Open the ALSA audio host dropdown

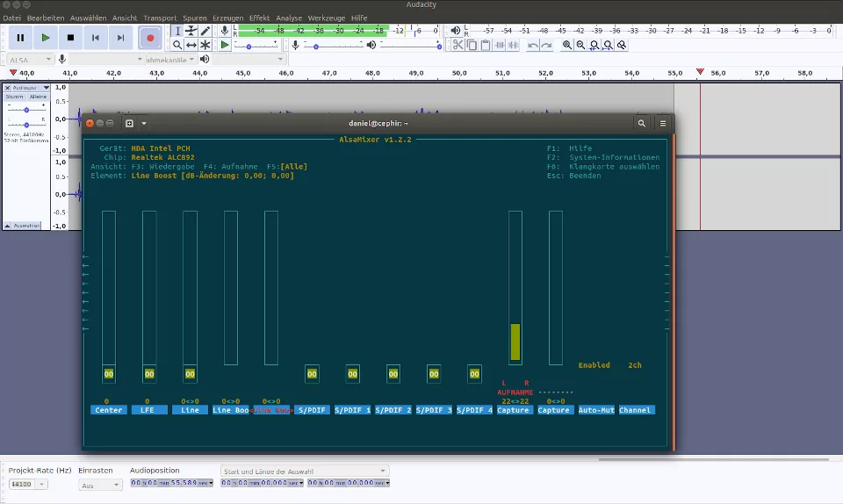[29, 60]
